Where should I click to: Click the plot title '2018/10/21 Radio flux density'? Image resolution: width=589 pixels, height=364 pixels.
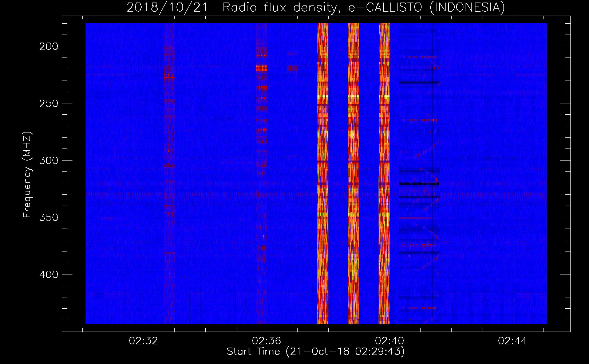(x=316, y=7)
